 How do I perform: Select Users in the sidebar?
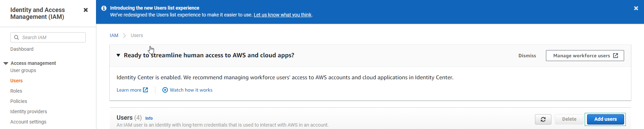pyautogui.click(x=16, y=81)
